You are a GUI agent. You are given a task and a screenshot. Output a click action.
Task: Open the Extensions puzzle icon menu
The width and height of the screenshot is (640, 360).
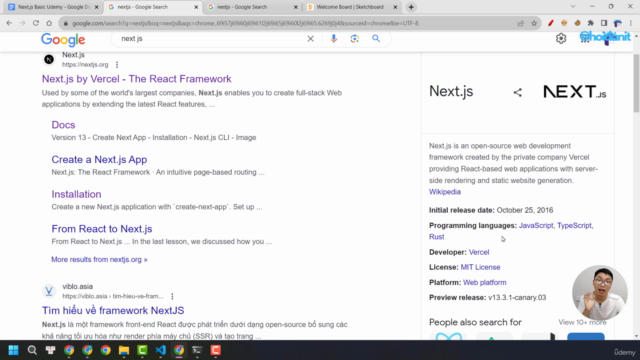pos(591,23)
